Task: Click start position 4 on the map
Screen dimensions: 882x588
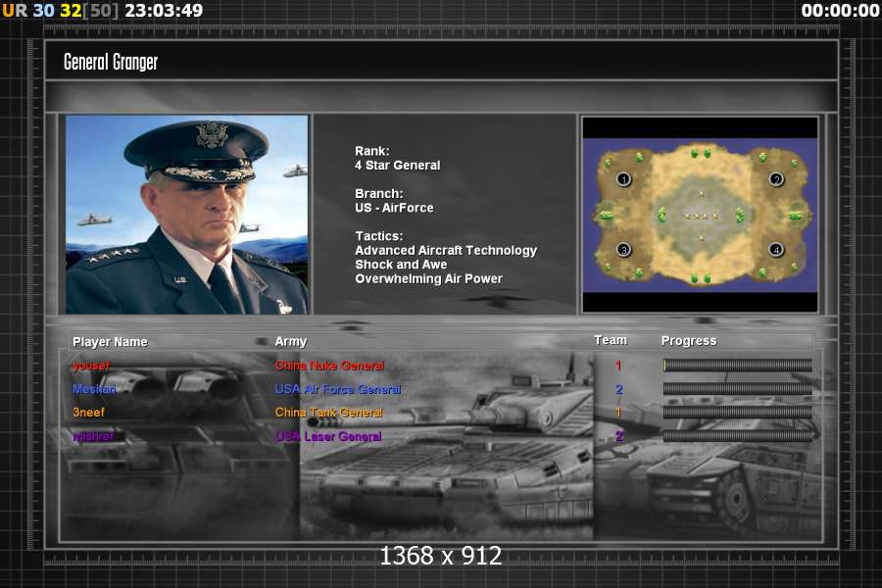Action: (x=776, y=249)
